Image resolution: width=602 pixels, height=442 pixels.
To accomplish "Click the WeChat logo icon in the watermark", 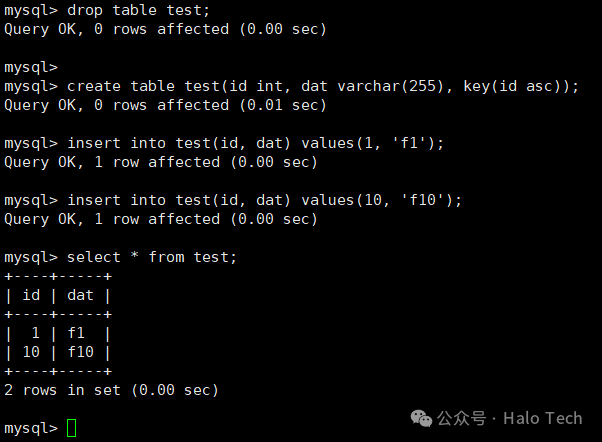I will pyautogui.click(x=421, y=418).
